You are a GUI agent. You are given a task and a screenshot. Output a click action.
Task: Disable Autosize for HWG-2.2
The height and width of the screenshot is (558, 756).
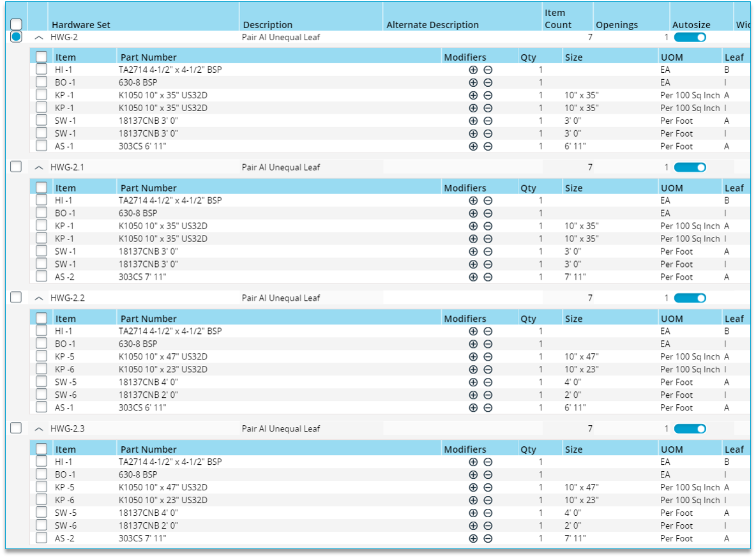[x=690, y=298]
